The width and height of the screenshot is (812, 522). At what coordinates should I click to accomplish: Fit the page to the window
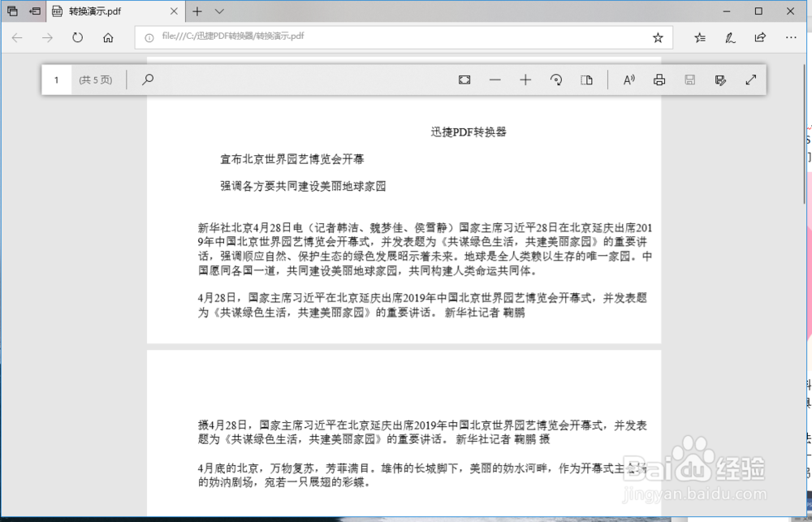(x=464, y=80)
